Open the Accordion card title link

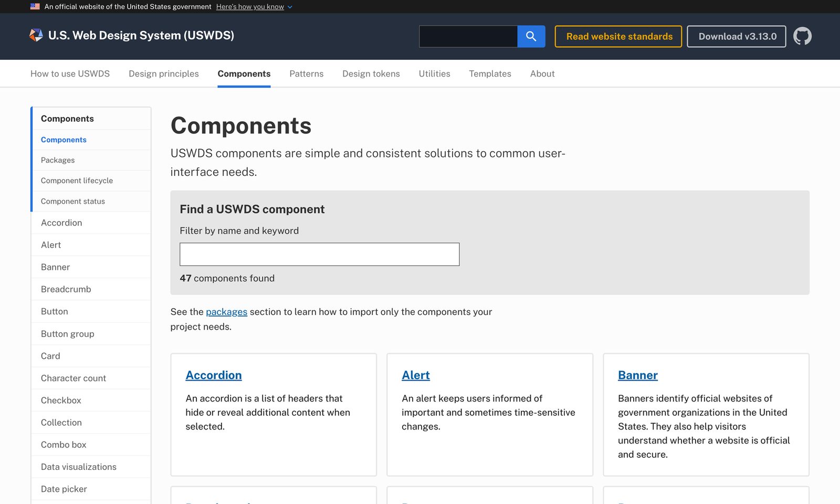(214, 375)
